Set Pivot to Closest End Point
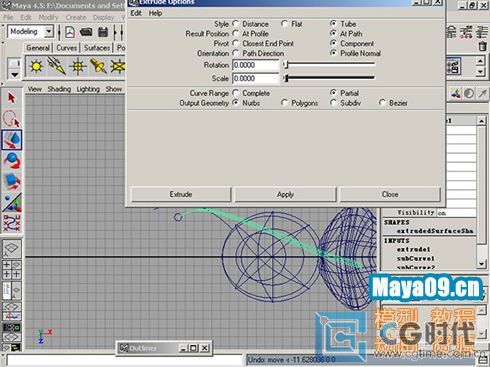Image resolution: width=490 pixels, height=367 pixels. tap(236, 43)
